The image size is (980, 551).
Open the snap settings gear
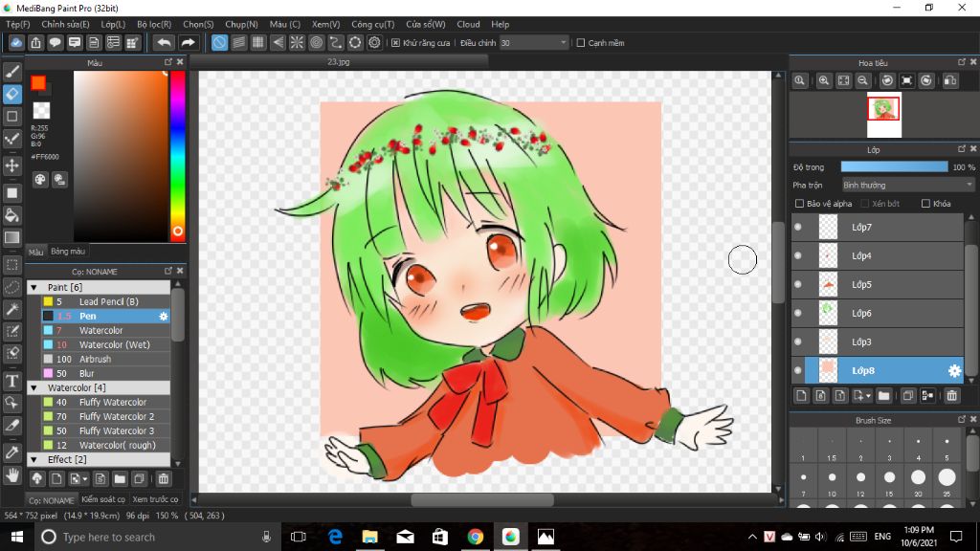click(374, 42)
